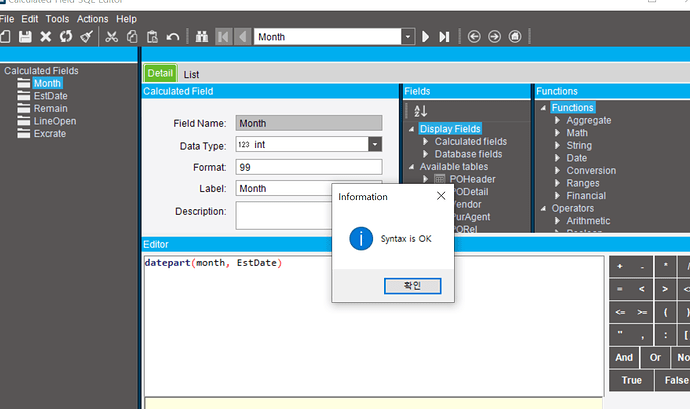Expand the Date functions node
Viewport: 690px width, 409px height.
pyautogui.click(x=558, y=158)
